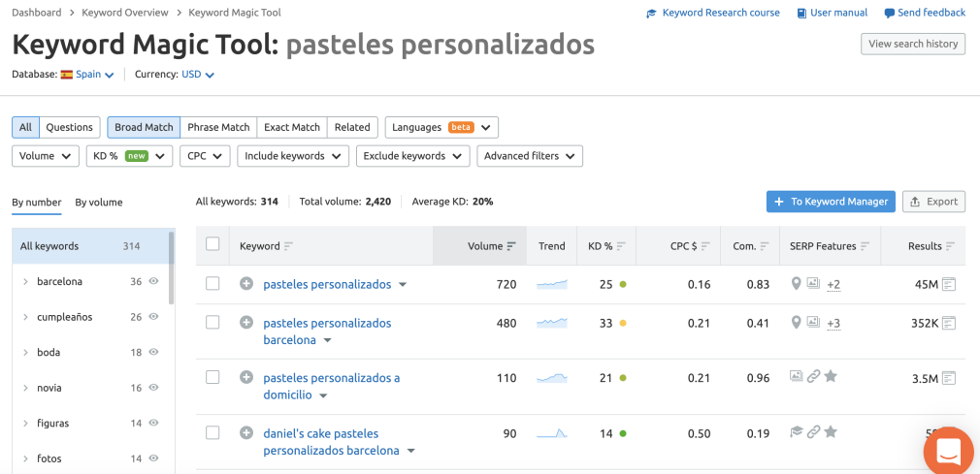The height and width of the screenshot is (474, 980).
Task: Click image SERP feature icon in the 480 volume row
Action: (x=812, y=322)
